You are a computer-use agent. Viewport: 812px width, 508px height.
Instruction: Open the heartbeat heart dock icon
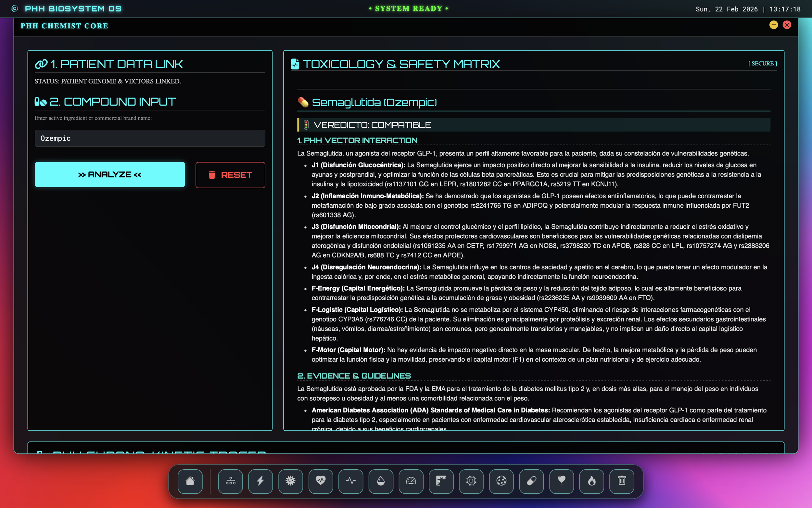321,481
